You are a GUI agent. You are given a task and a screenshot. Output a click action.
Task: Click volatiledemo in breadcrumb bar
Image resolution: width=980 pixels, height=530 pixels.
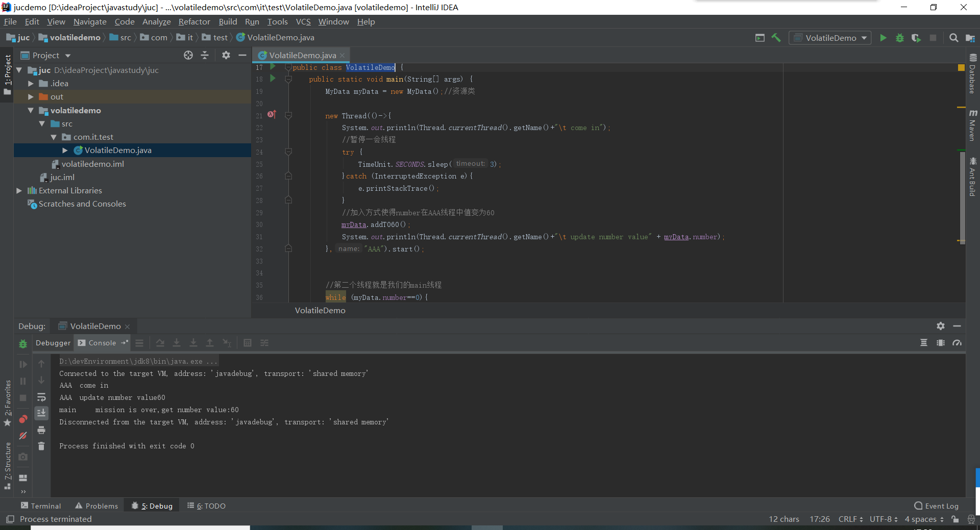(69, 38)
